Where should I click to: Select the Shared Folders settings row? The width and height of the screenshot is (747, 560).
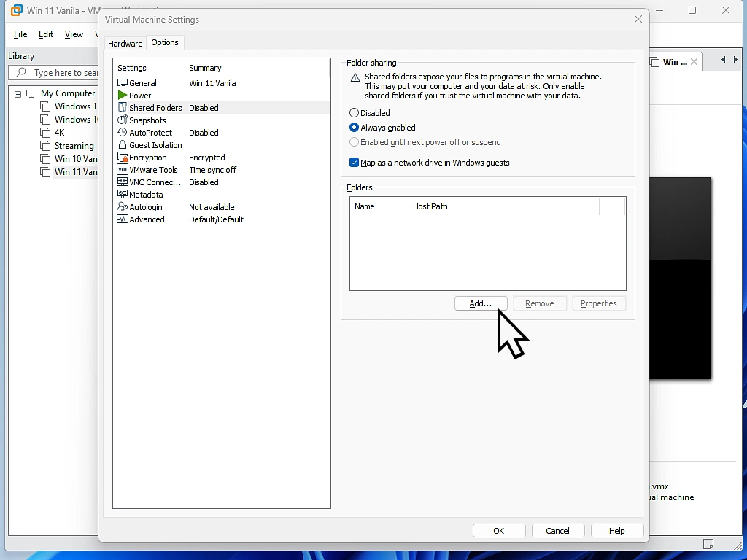click(222, 108)
